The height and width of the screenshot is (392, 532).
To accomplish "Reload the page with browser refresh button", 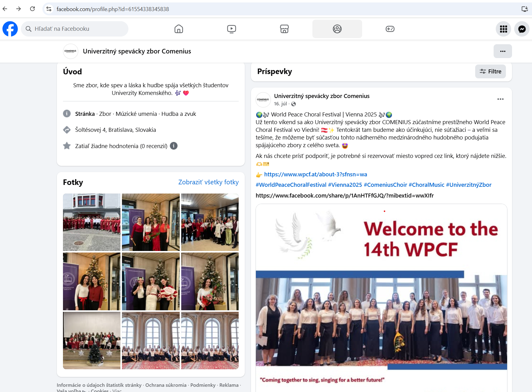I will (x=32, y=9).
